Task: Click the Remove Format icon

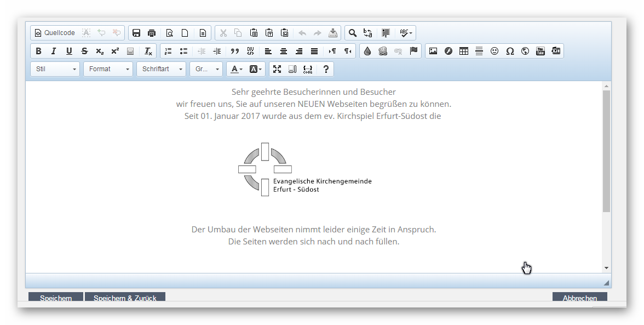Action: (148, 51)
